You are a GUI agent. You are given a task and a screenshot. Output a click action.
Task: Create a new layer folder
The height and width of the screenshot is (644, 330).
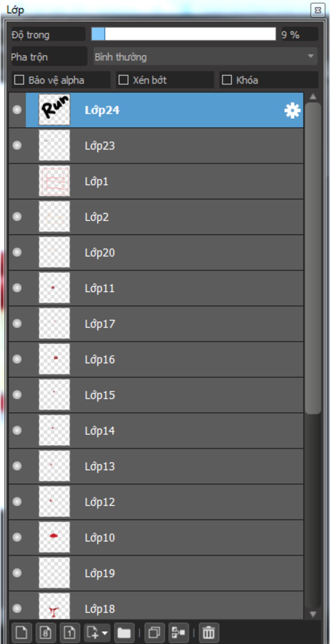point(124,632)
